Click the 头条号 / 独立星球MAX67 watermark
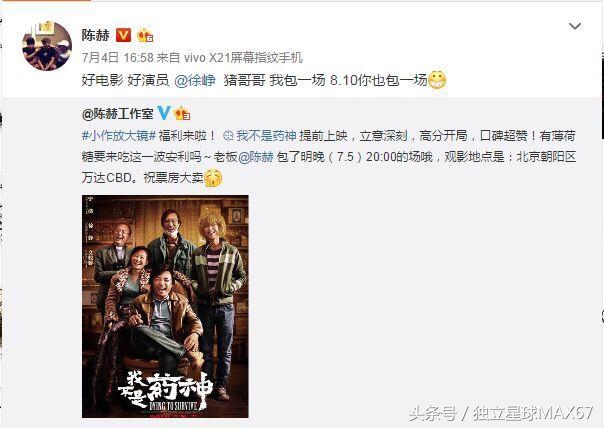The height and width of the screenshot is (428, 604). coord(500,413)
